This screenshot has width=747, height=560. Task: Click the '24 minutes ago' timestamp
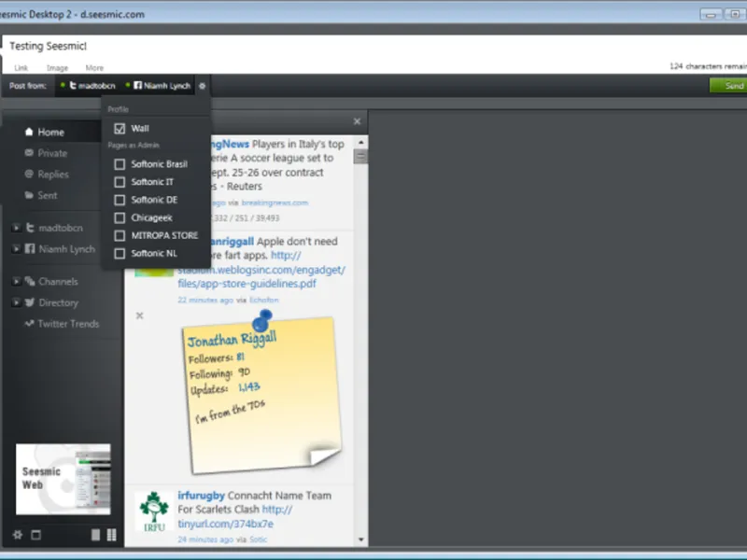click(x=205, y=539)
